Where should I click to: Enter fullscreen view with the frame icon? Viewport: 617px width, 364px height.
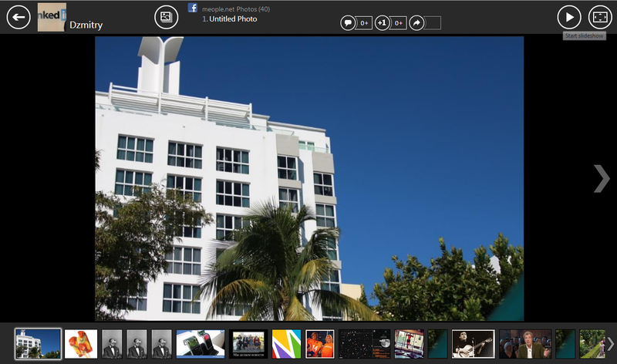(600, 17)
